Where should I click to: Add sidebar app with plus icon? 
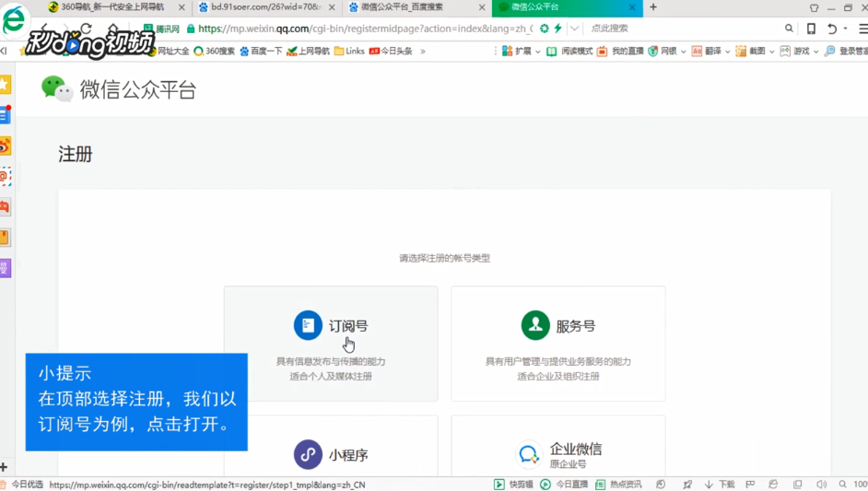4,467
